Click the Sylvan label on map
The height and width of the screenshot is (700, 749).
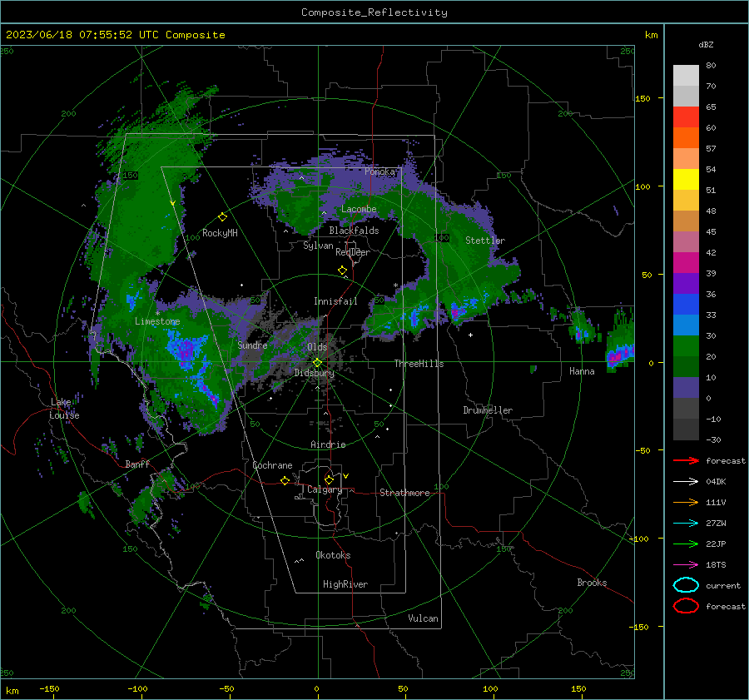318,246
